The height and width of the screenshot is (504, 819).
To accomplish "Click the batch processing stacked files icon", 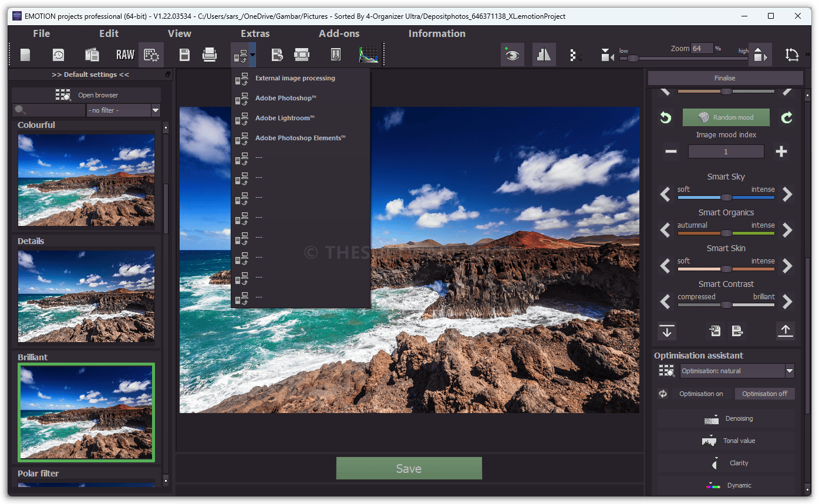I will coord(92,55).
